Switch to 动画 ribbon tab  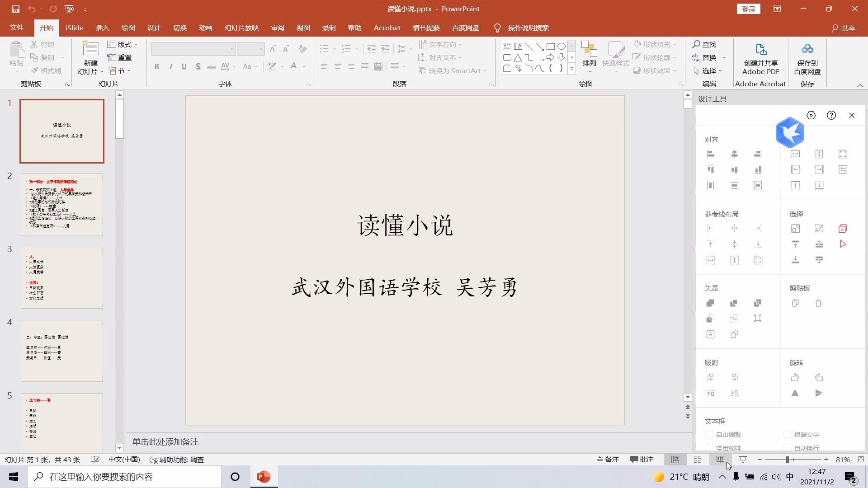pos(205,28)
